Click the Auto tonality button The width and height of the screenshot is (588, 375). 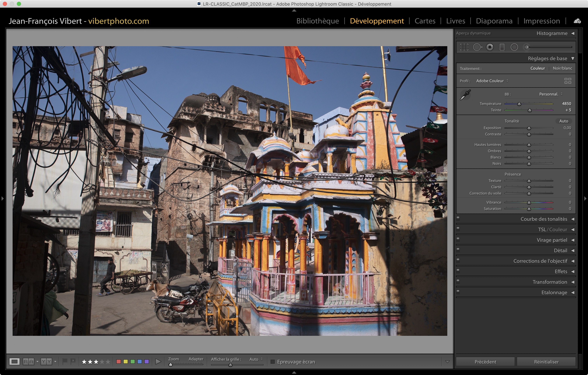point(563,121)
